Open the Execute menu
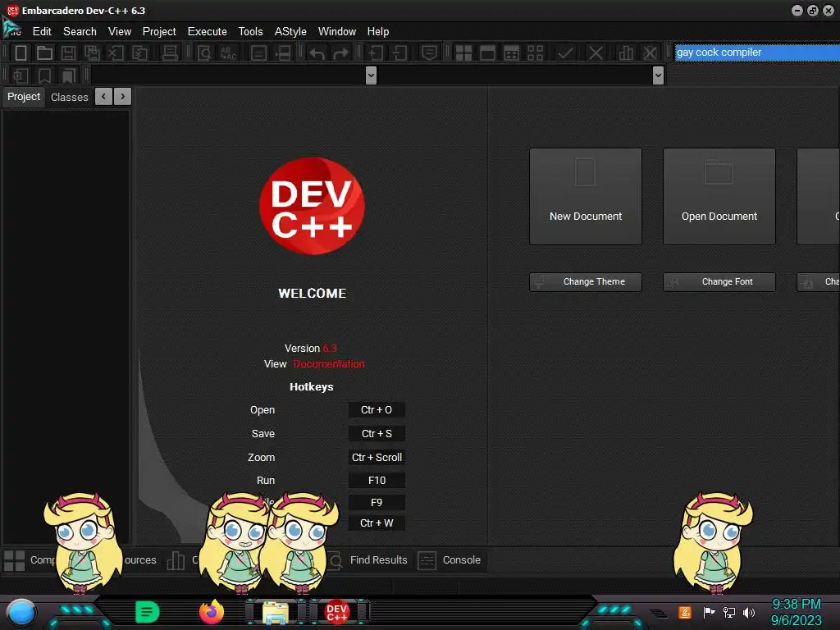 (208, 32)
